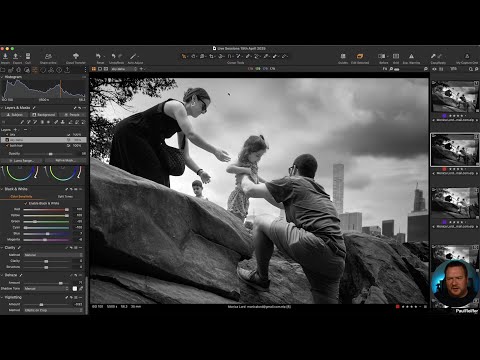Image resolution: width=480 pixels, height=360 pixels.
Task: Click the Clarity value field
Action: [x=78, y=261]
